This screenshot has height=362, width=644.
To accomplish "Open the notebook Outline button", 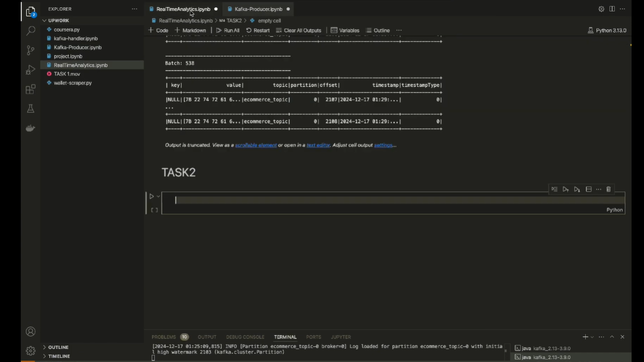I will click(378, 30).
